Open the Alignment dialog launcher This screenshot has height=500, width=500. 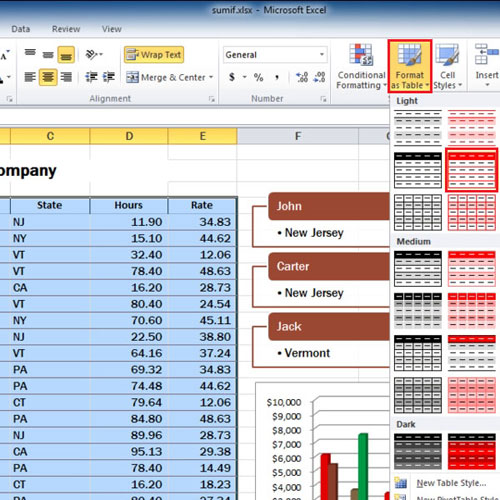pyautogui.click(x=211, y=99)
